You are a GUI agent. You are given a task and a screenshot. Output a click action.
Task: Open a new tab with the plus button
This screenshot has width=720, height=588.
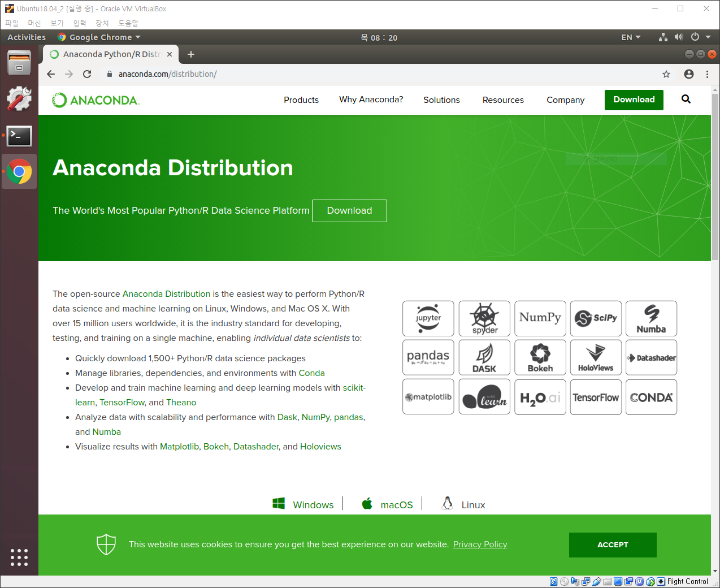click(191, 54)
